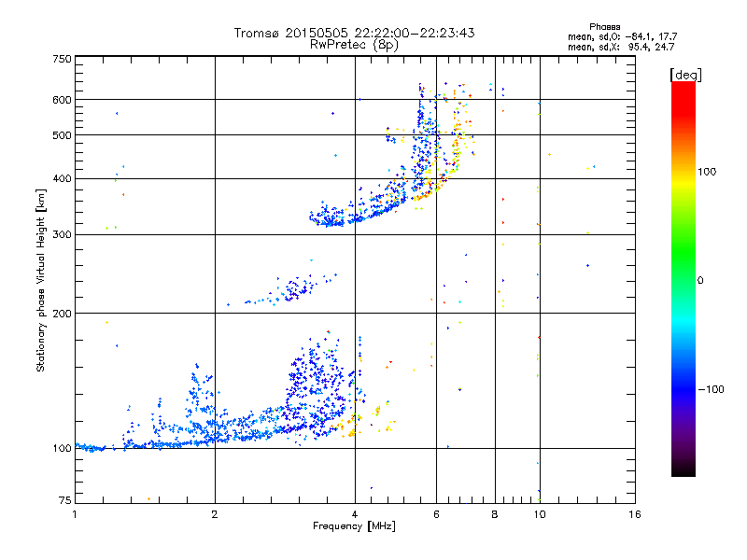Click the colorbar tick label '-100'
Viewport: 747px width, 560px height.
[x=711, y=389]
